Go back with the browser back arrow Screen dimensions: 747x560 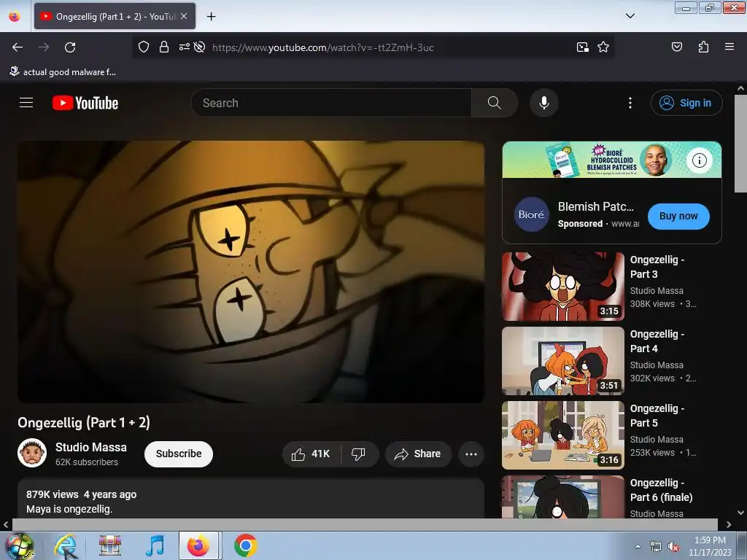click(x=18, y=47)
